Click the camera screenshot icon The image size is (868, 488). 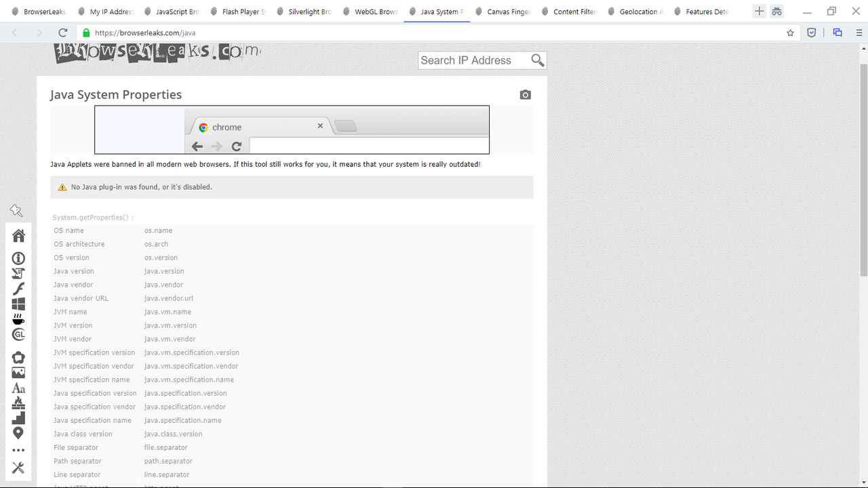526,95
